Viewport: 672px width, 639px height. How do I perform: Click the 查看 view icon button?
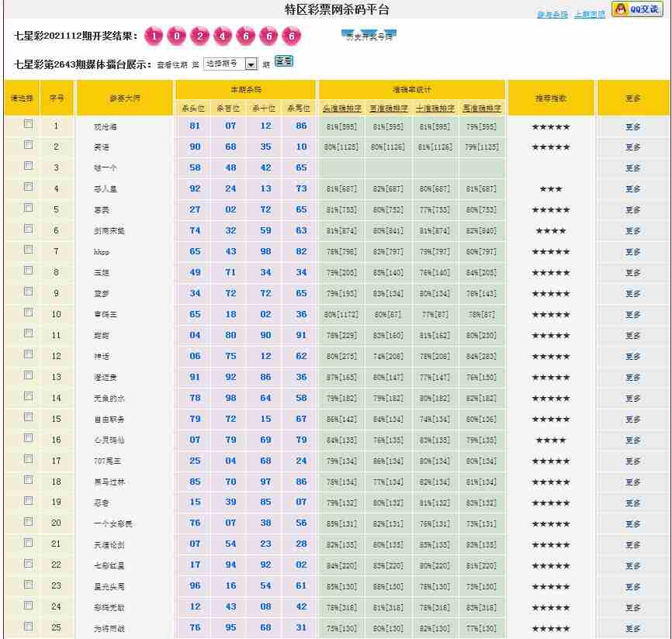point(284,61)
